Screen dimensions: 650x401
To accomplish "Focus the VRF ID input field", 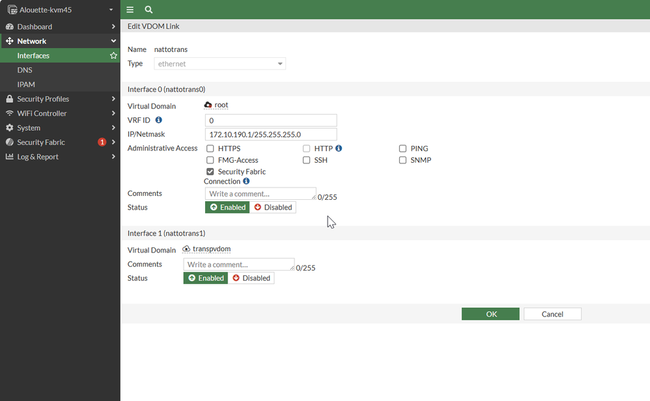I will coord(271,121).
